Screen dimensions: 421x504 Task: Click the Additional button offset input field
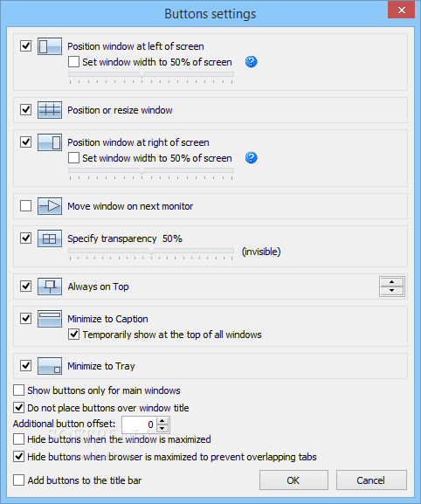pyautogui.click(x=140, y=425)
